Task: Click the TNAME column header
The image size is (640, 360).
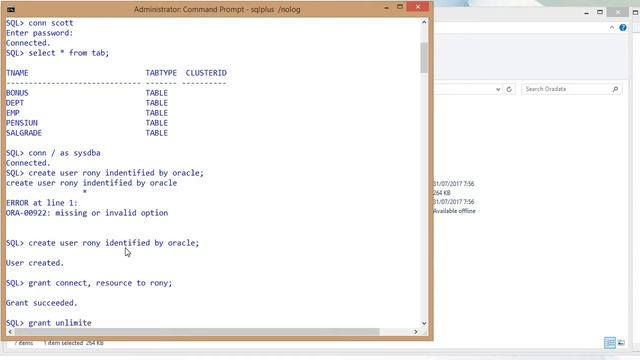Action: [x=17, y=73]
